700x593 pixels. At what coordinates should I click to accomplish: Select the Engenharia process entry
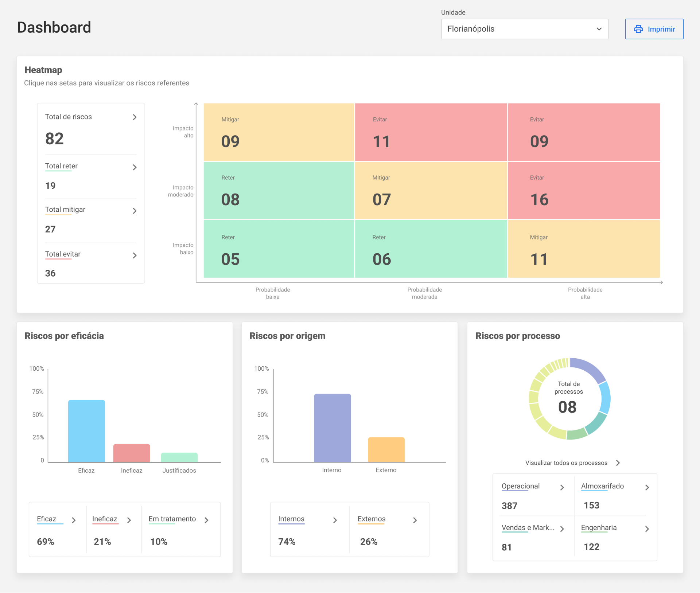tap(599, 528)
